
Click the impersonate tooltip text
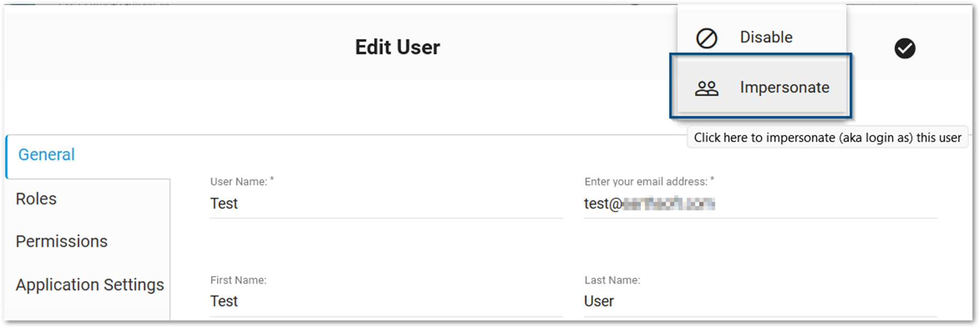click(827, 138)
